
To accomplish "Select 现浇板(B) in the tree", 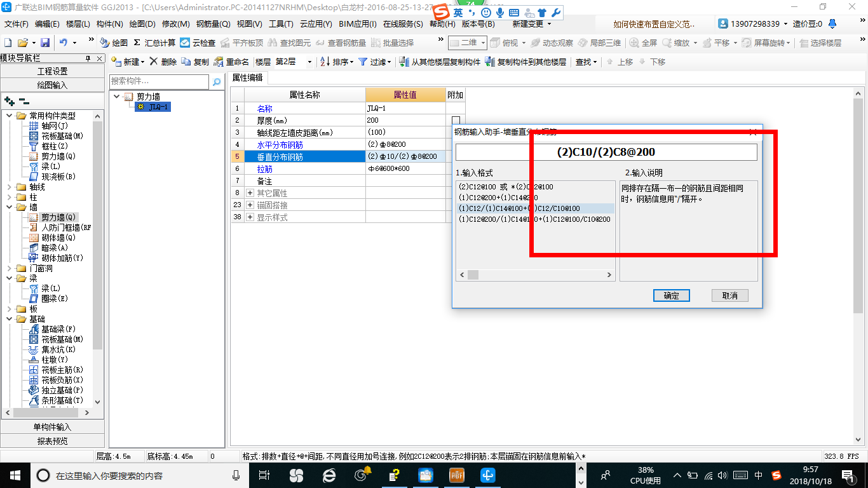I will click(x=53, y=177).
